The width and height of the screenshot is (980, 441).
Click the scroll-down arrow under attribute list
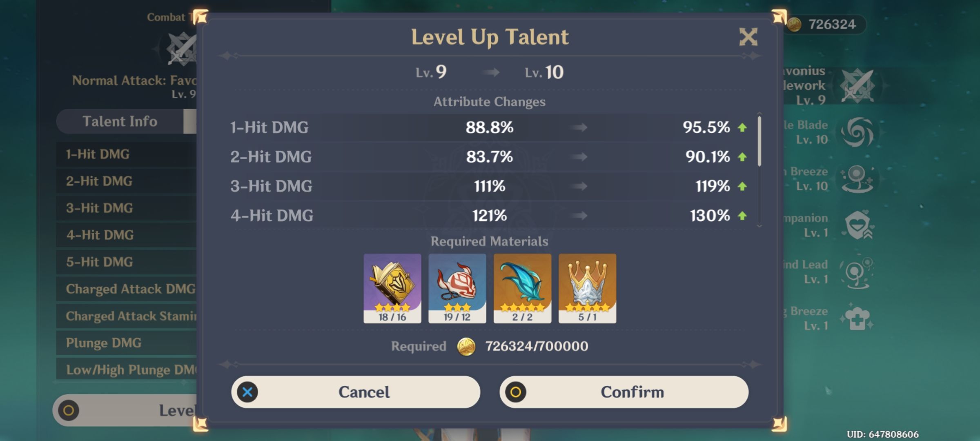759,225
